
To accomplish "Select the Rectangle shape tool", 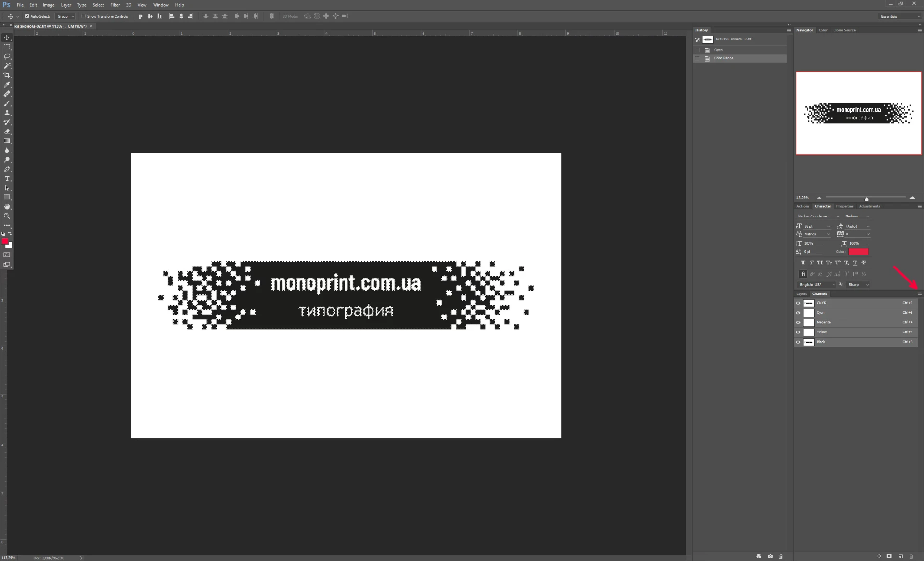I will 7,197.
